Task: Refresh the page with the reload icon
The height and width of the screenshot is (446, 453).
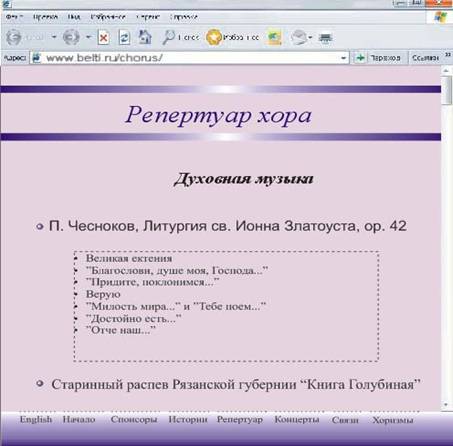Action: click(124, 37)
